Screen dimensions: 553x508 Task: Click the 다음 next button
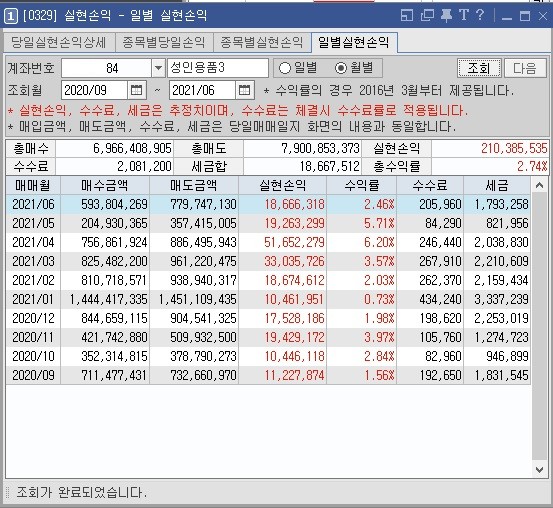(525, 68)
